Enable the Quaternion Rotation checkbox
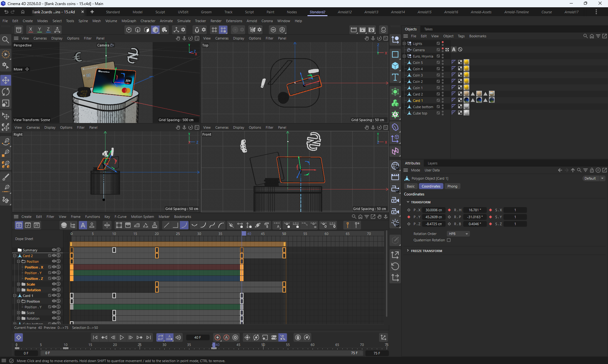Screen dimensions: 608x364 (449, 240)
